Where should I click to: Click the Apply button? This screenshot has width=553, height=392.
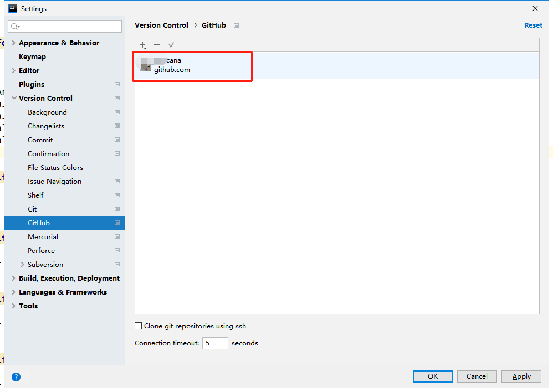click(x=521, y=376)
